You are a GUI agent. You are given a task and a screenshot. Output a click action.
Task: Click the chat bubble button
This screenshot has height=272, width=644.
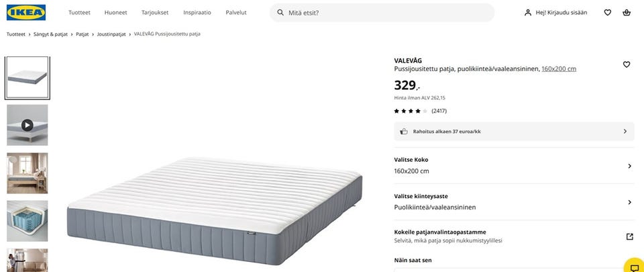[x=634, y=267]
